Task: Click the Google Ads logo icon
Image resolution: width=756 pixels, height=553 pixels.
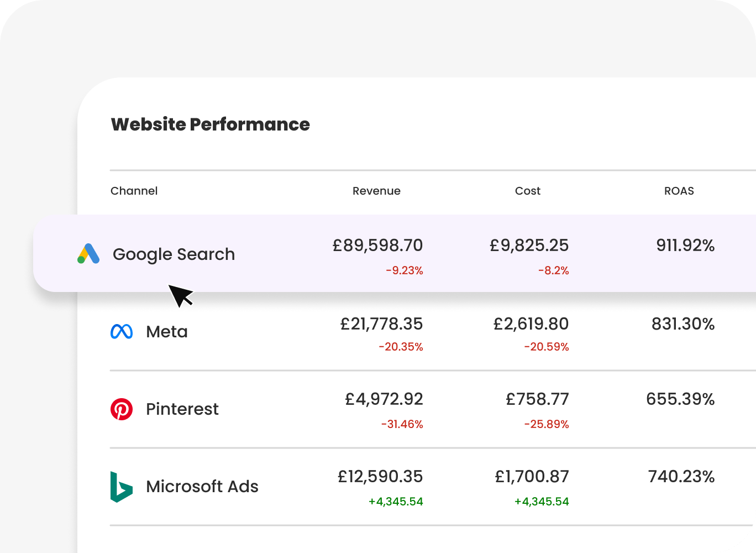Action: (x=88, y=254)
